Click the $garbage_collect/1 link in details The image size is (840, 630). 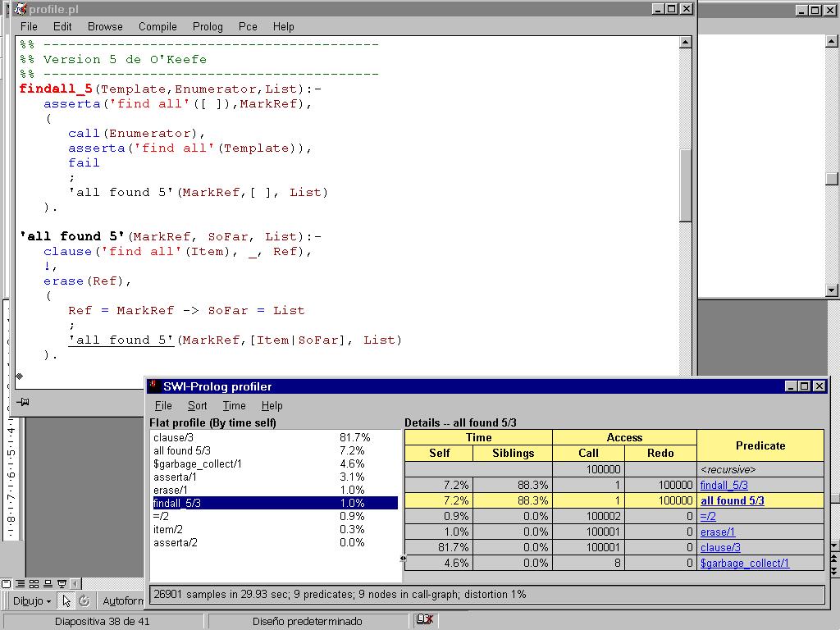744,563
